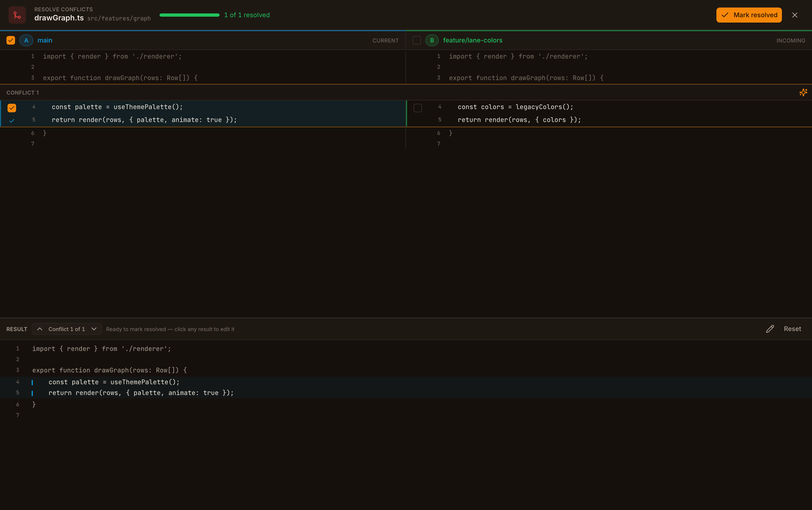
Task: Click the import line in main pane
Action: (112, 56)
